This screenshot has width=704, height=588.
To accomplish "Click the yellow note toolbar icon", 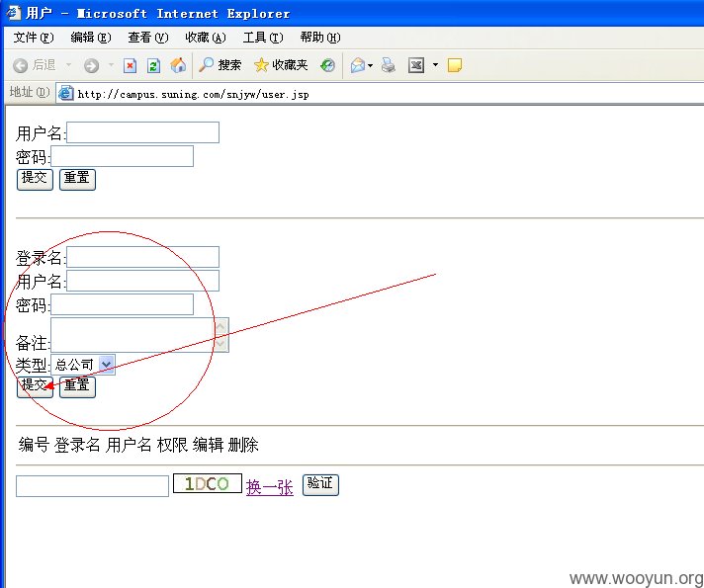I will click(455, 65).
